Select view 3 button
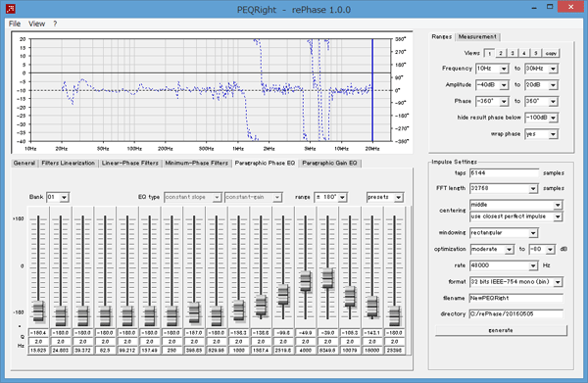 coord(513,53)
